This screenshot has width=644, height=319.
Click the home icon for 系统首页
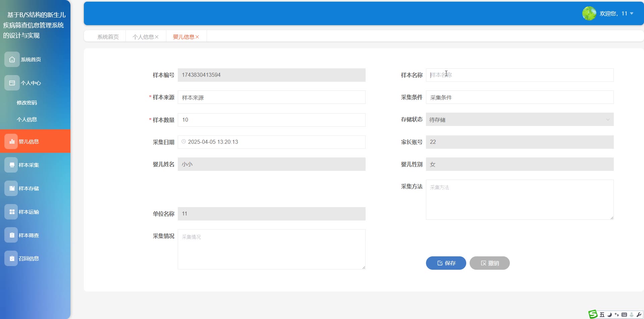pos(12,60)
